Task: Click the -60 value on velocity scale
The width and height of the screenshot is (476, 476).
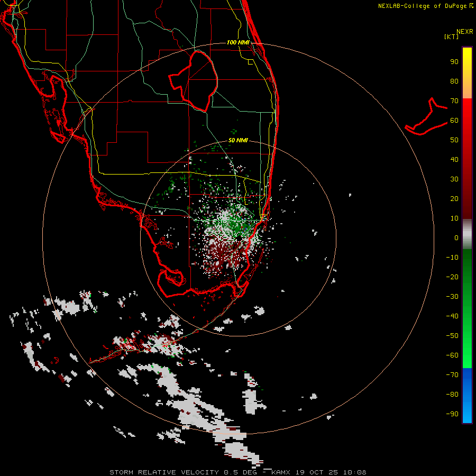Action: pyautogui.click(x=452, y=355)
